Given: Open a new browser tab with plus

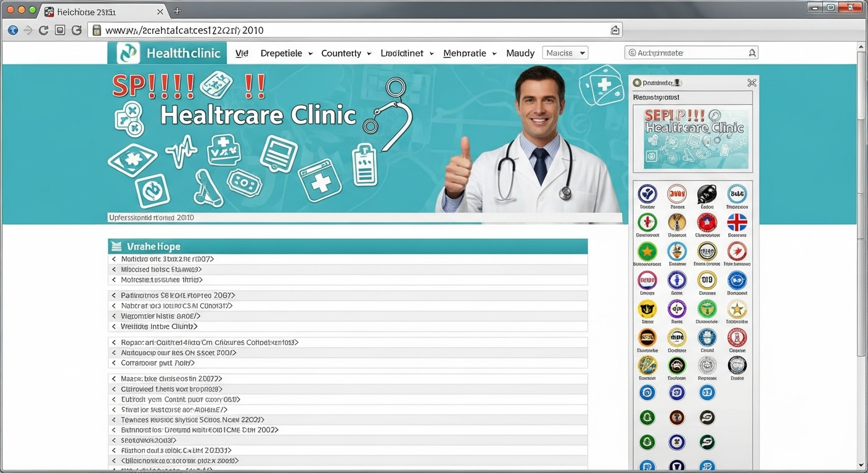Looking at the screenshot, I should [x=178, y=11].
